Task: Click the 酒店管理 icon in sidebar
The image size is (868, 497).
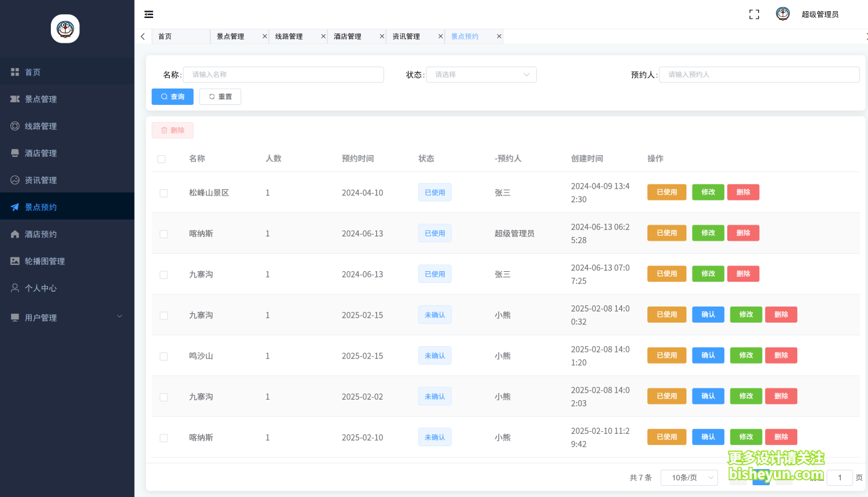Action: pyautogui.click(x=15, y=153)
